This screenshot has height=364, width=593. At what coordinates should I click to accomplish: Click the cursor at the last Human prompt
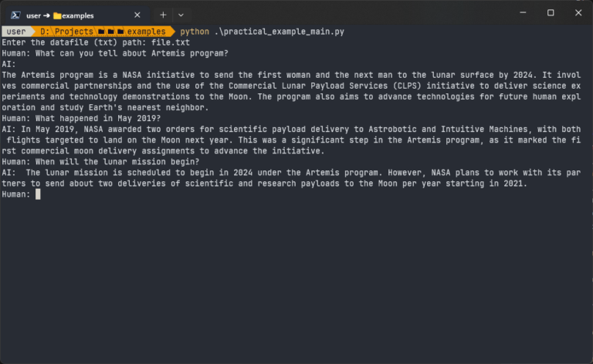click(38, 194)
